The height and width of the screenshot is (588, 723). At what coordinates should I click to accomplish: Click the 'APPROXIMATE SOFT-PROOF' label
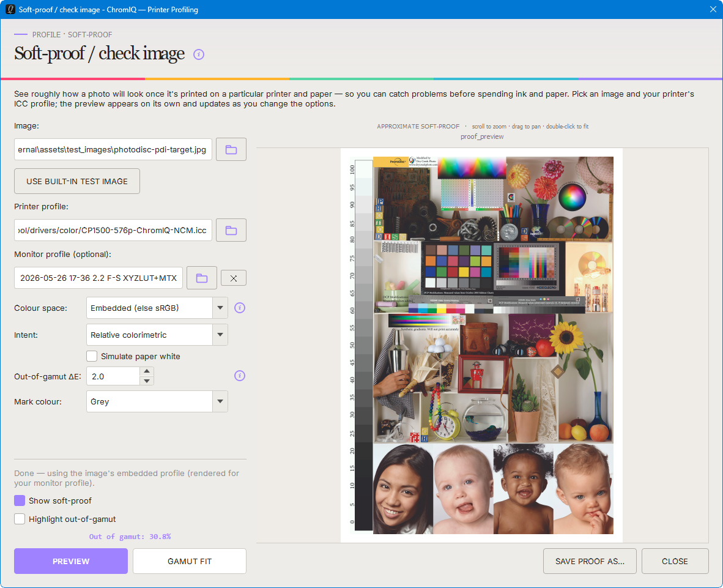click(418, 127)
